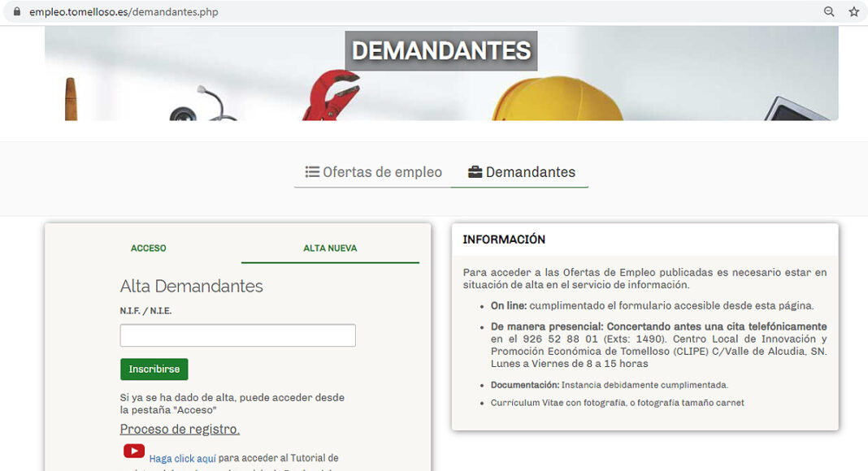Viewport: 868px width, 471px height.
Task: Click the list icon beside Ofertas de empleo
Action: pyautogui.click(x=312, y=172)
